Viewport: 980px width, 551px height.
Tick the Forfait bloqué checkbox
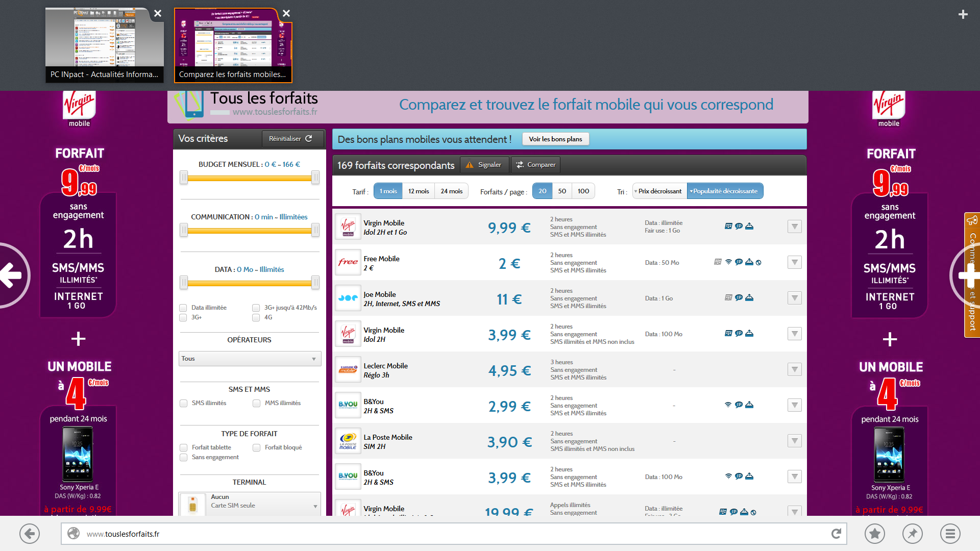[x=257, y=447]
